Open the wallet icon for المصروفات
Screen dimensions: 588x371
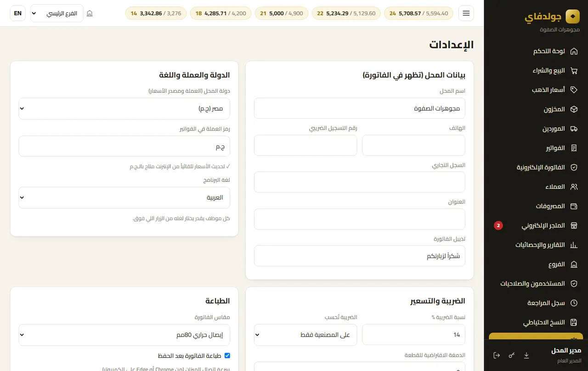(574, 206)
